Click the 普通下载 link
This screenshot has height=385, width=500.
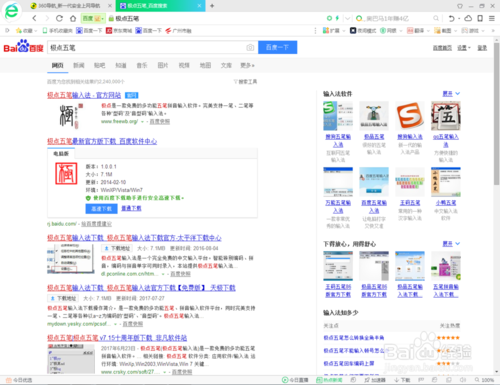(131, 208)
